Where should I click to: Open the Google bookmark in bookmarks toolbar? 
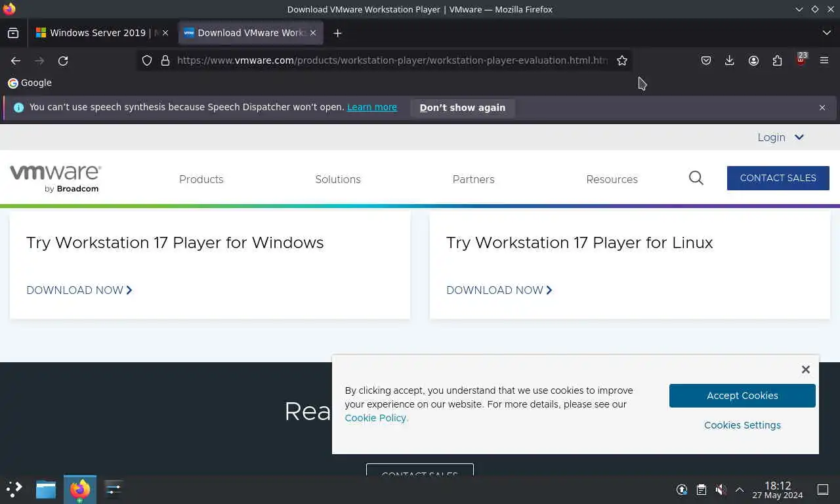point(30,83)
